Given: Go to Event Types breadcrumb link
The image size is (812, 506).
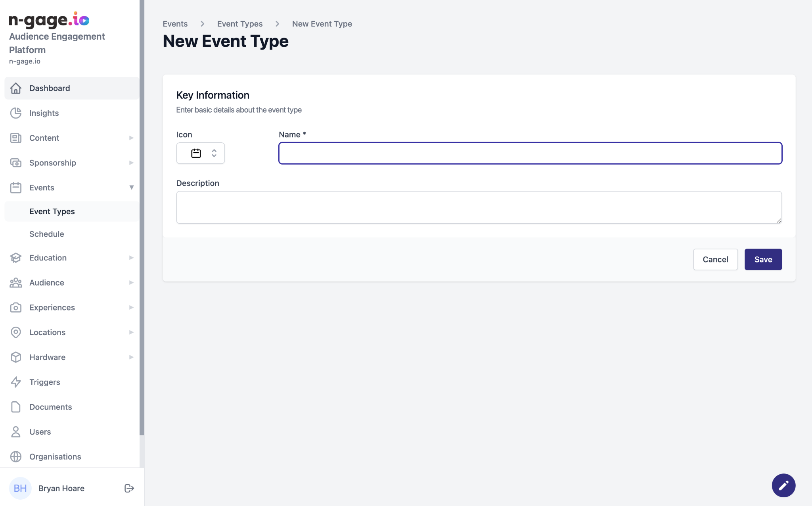Looking at the screenshot, I should click(240, 24).
